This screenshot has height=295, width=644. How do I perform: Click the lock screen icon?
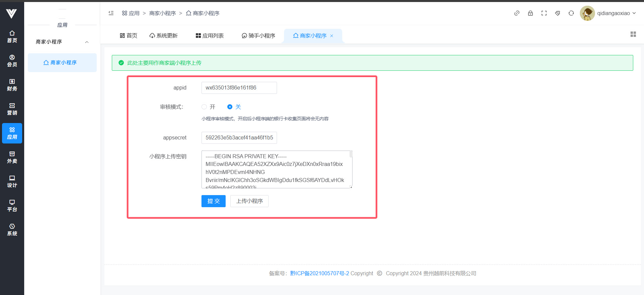530,13
